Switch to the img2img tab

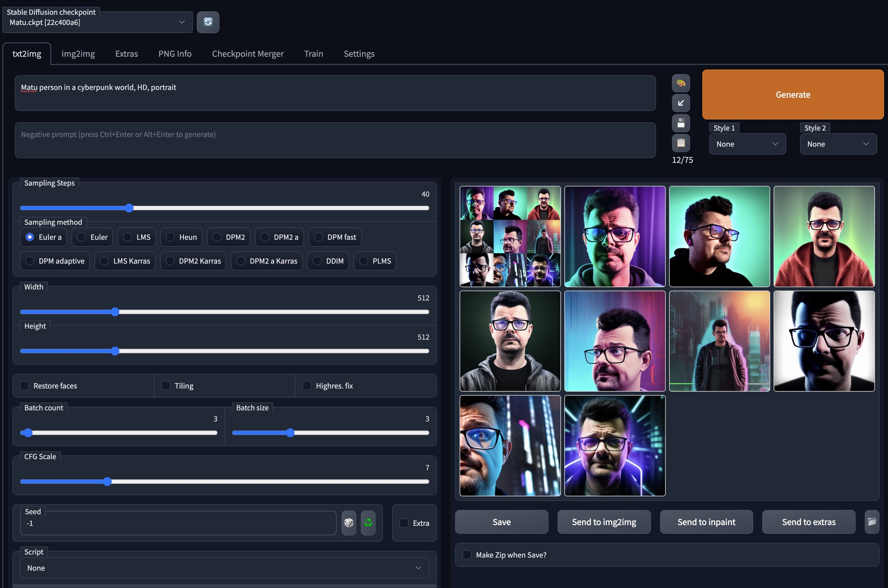[78, 54]
